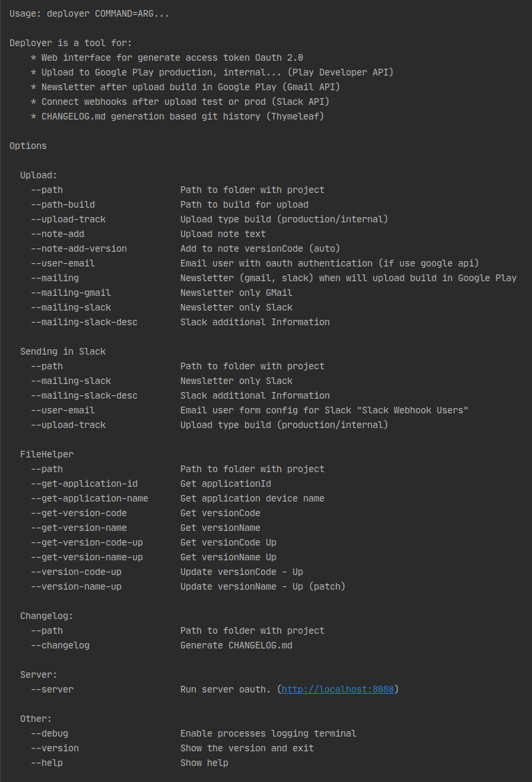Click the --version-name-up option
Image resolution: width=532 pixels, height=782 pixels.
pyautogui.click(x=76, y=586)
